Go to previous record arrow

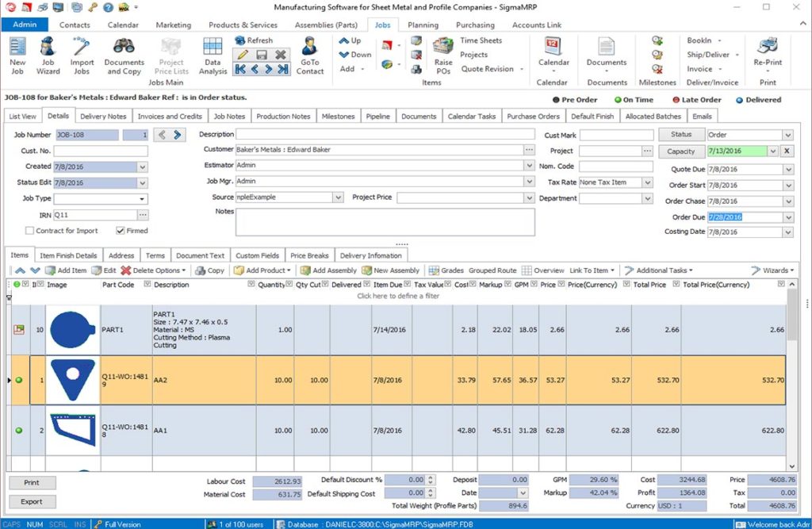tap(255, 69)
